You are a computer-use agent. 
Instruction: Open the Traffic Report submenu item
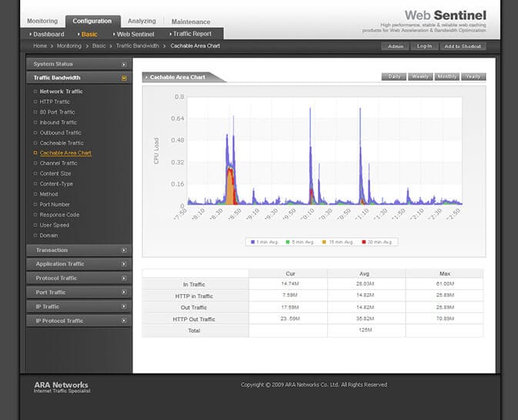(190, 34)
